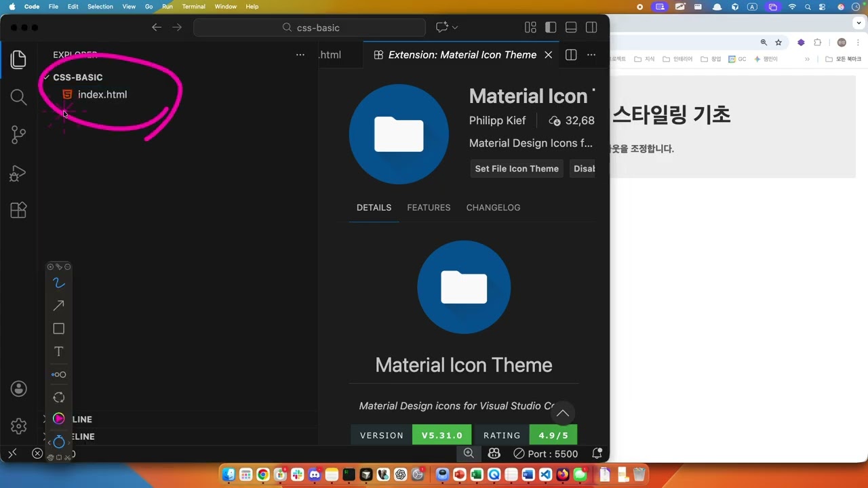Image resolution: width=868 pixels, height=488 pixels.
Task: Click Set File Icon Theme button
Action: pos(517,169)
